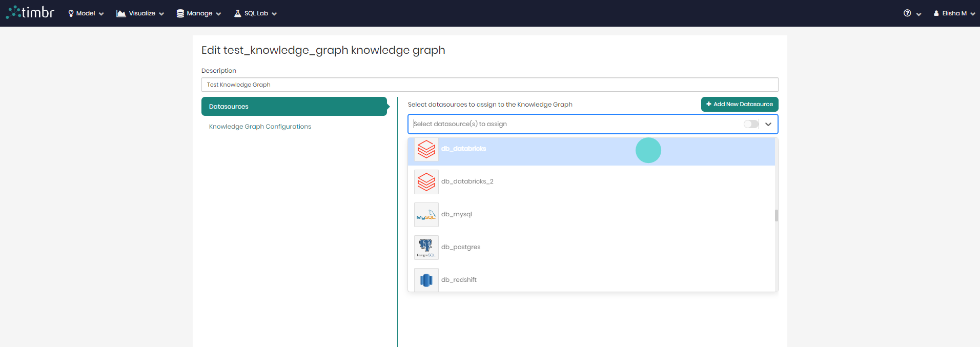Click the PostgreSQL elephant icon

[426, 248]
